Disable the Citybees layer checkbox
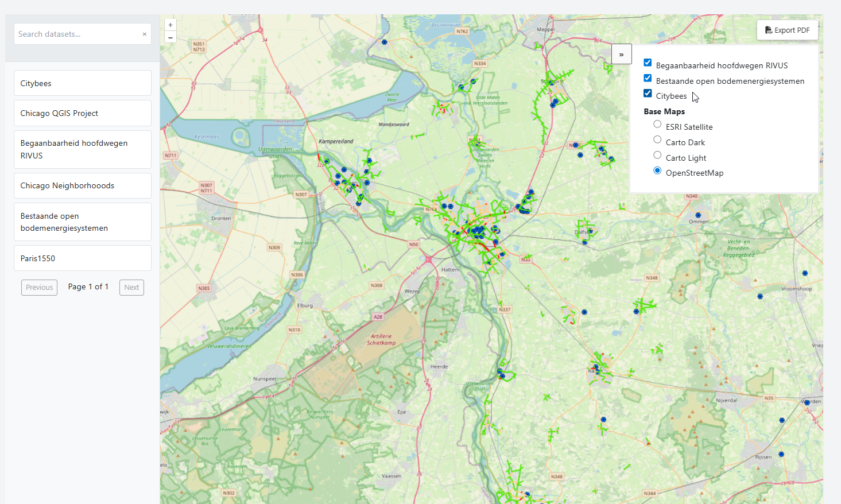This screenshot has width=841, height=504. click(x=648, y=94)
